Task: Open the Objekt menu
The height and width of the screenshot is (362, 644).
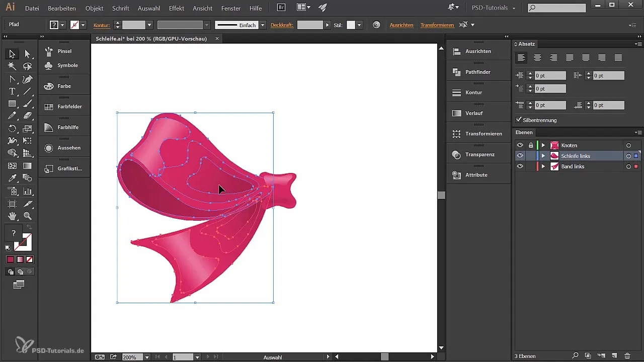Action: [95, 8]
